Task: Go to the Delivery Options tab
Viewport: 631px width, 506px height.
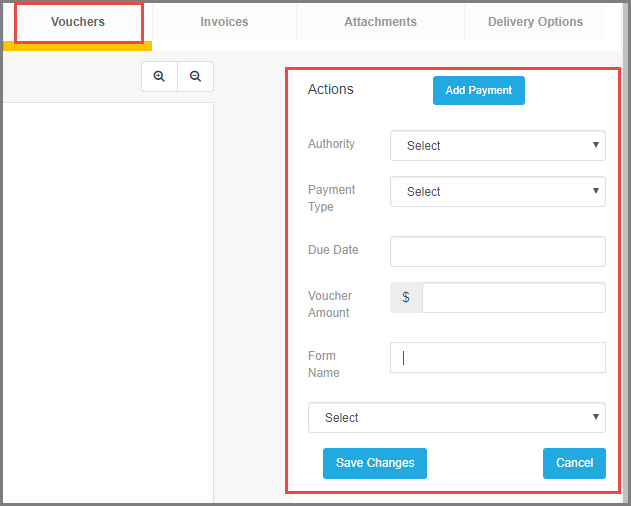Action: click(535, 22)
